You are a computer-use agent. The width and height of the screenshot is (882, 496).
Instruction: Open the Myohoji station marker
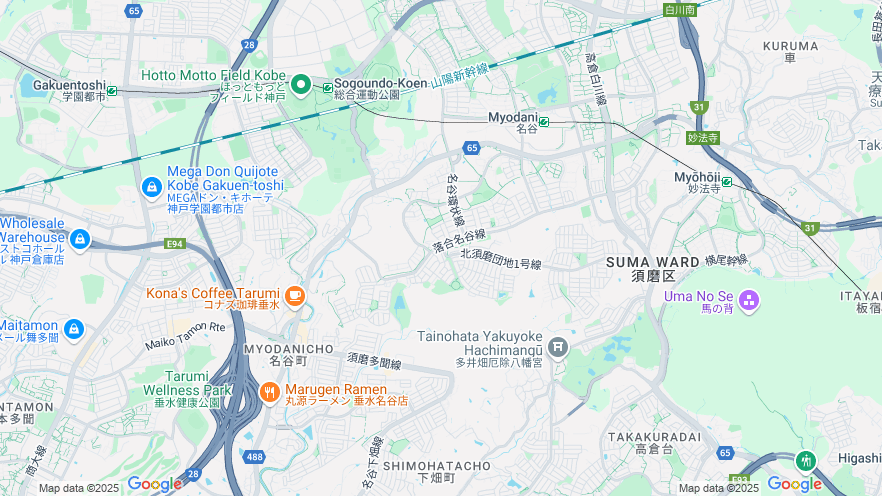[727, 182]
